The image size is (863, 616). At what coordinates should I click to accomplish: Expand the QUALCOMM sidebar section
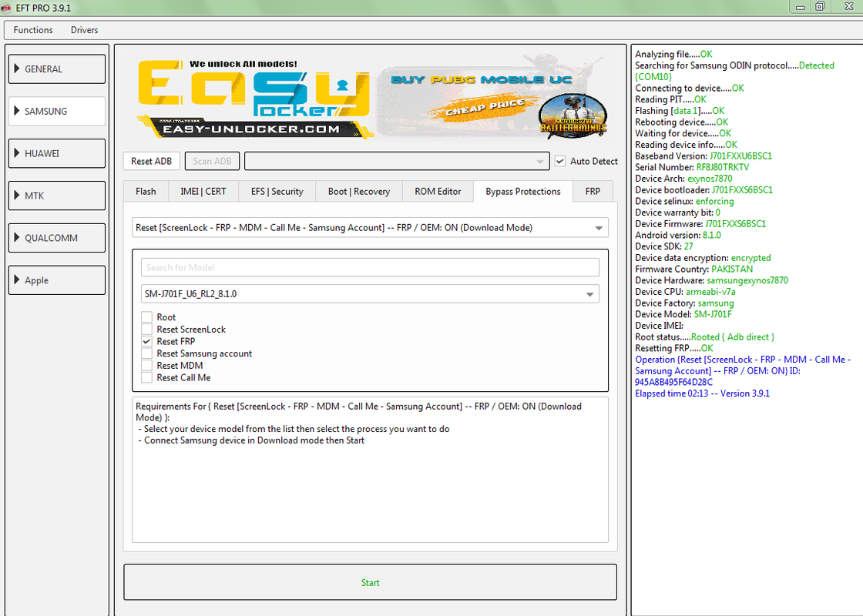(57, 238)
